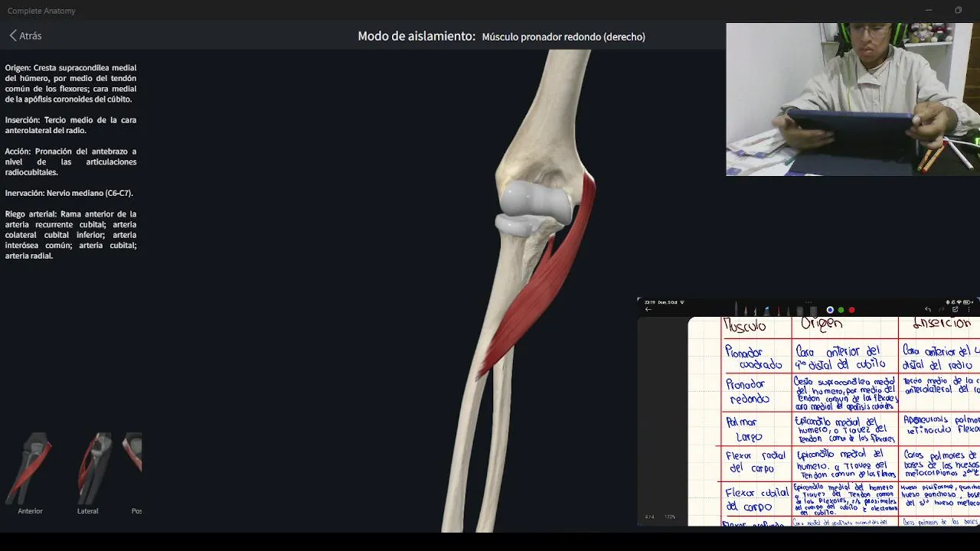Tap the edit-page icon in notes toolbar
The image size is (980, 551).
pos(955,309)
